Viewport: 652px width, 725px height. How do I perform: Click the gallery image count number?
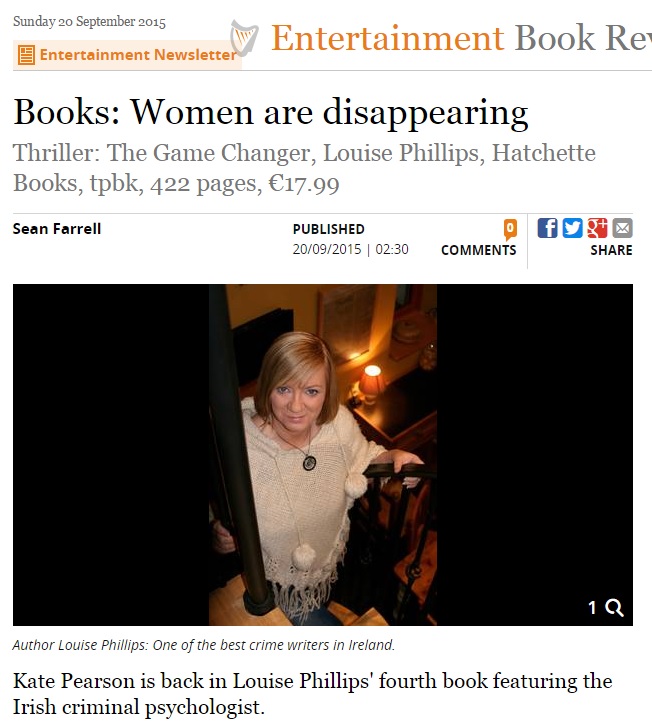point(592,608)
